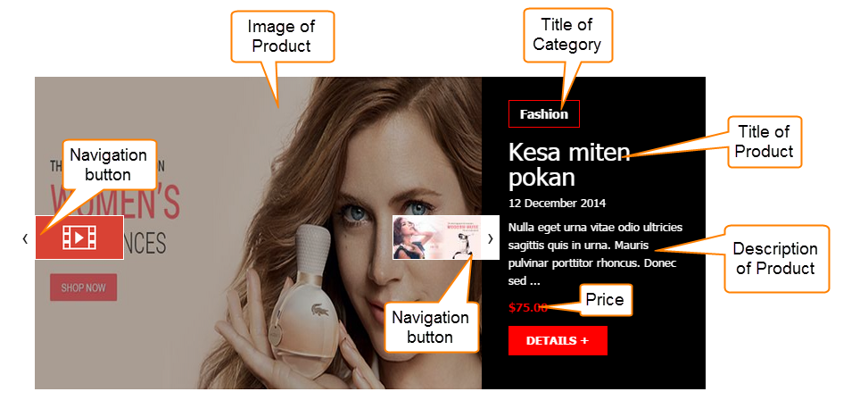Click the SHOP NOW banner button
The image size is (868, 400).
click(x=83, y=287)
